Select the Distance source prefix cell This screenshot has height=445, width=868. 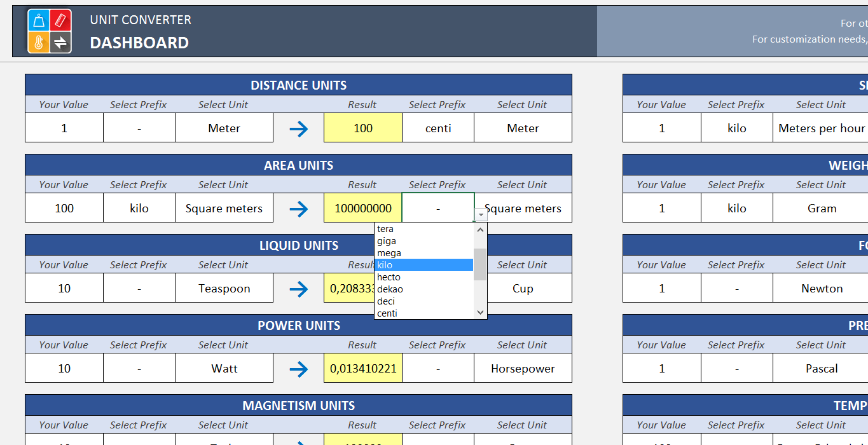139,128
